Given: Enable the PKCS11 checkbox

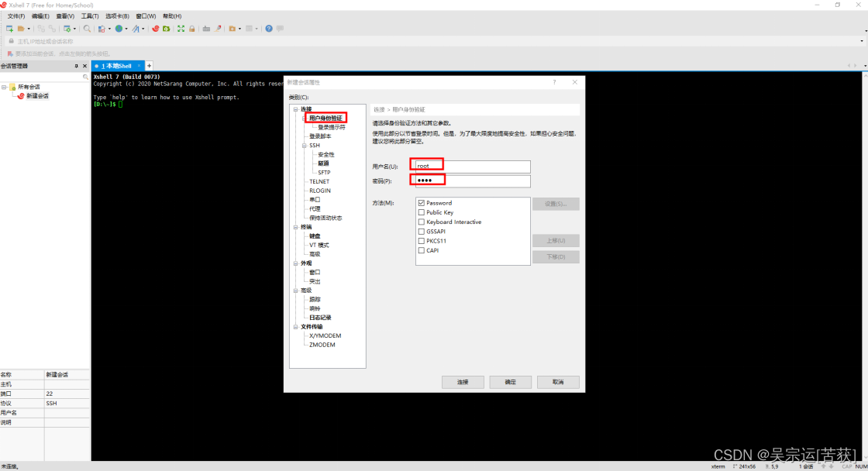Looking at the screenshot, I should point(422,241).
